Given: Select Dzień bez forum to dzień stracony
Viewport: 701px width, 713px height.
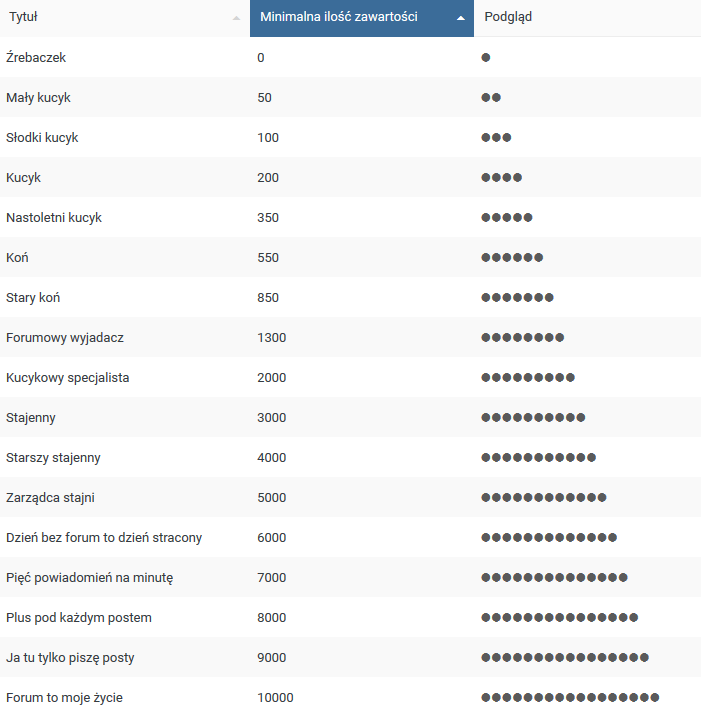Looking at the screenshot, I should coord(104,538).
